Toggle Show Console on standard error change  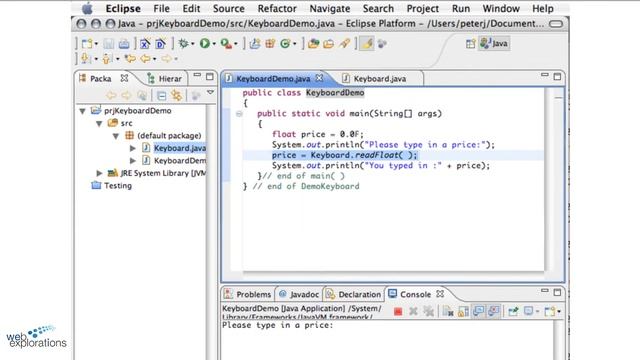493,311
